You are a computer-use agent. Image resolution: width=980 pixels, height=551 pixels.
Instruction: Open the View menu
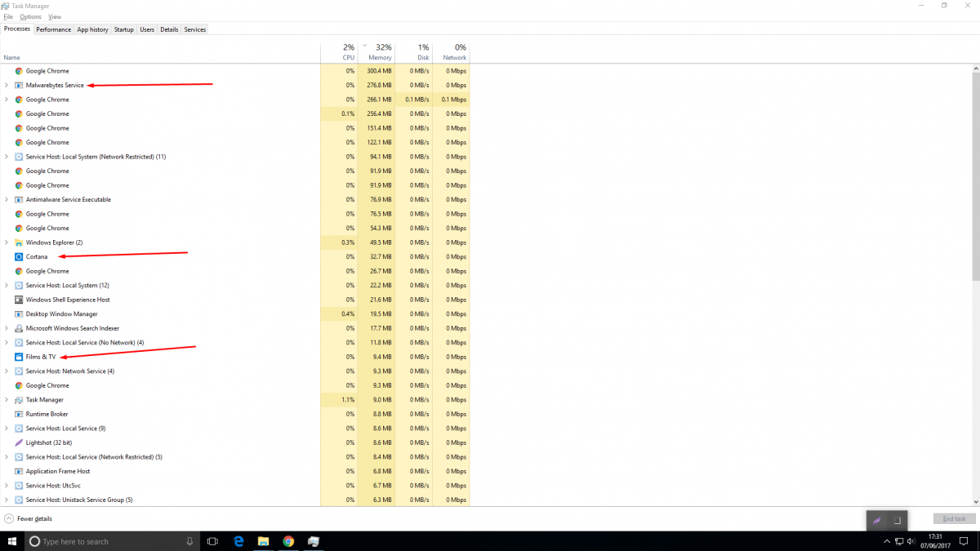[x=55, y=16]
